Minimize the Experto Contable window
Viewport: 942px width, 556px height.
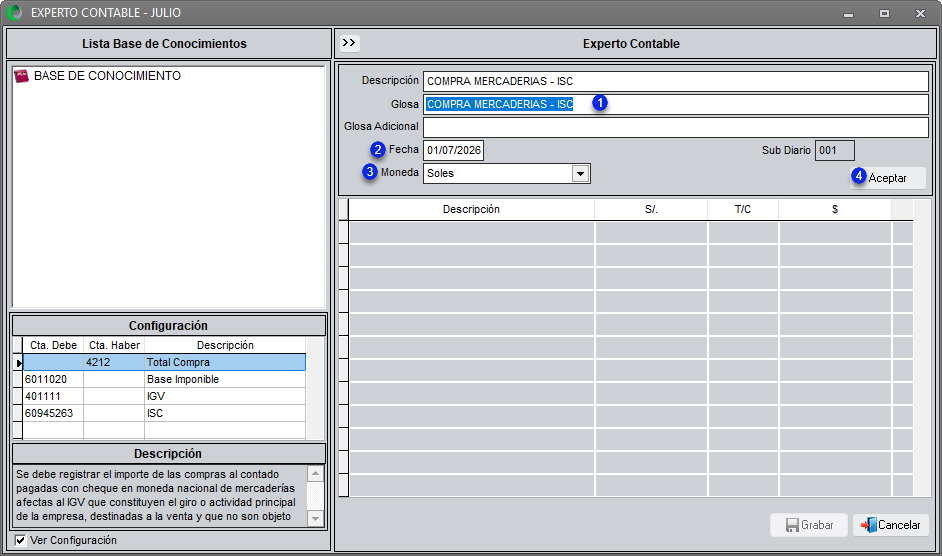(848, 13)
